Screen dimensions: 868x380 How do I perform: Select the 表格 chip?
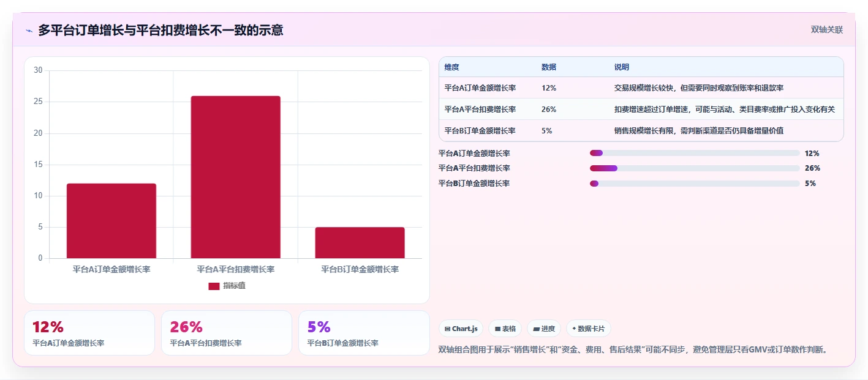pyautogui.click(x=505, y=329)
